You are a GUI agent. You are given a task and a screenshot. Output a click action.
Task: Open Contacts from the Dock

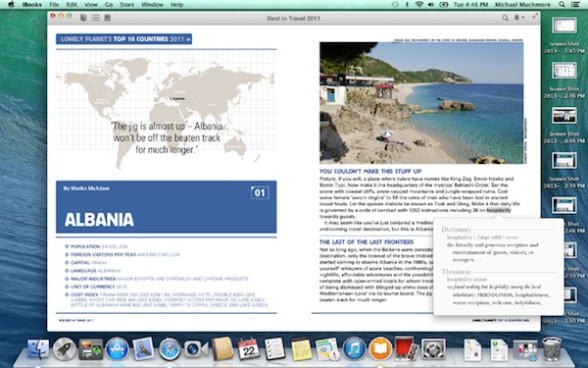pyautogui.click(x=222, y=348)
